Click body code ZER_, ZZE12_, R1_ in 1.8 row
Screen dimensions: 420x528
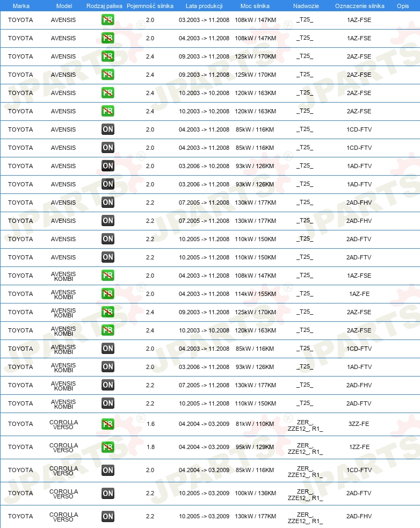coord(305,449)
